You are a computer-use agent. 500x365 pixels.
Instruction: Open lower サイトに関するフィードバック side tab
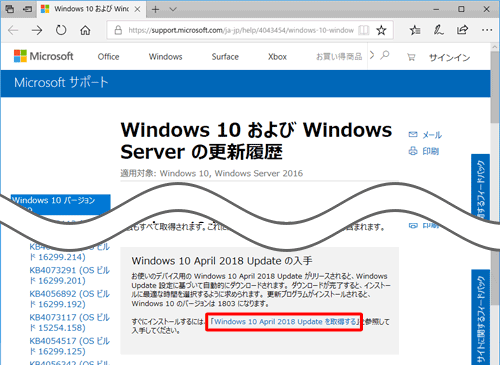[480, 317]
